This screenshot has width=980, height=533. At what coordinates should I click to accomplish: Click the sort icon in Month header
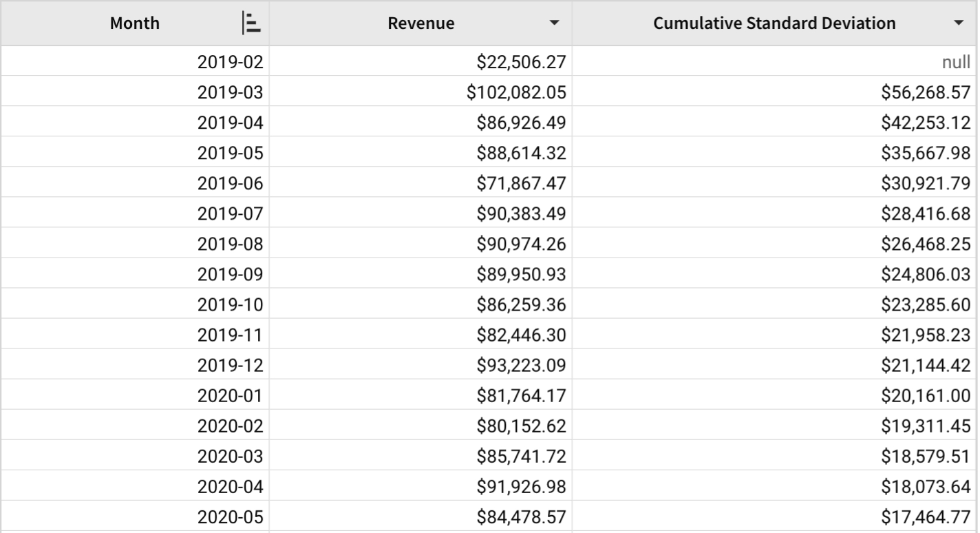pyautogui.click(x=252, y=23)
